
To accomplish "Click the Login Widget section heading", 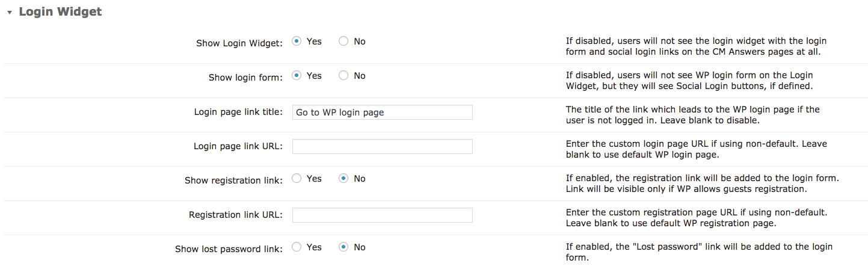I will pos(60,12).
